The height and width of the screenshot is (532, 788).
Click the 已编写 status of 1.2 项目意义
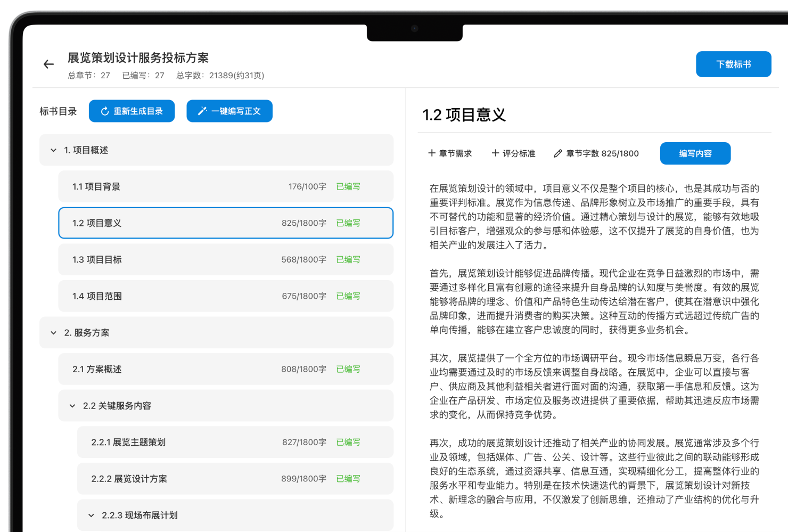point(348,223)
